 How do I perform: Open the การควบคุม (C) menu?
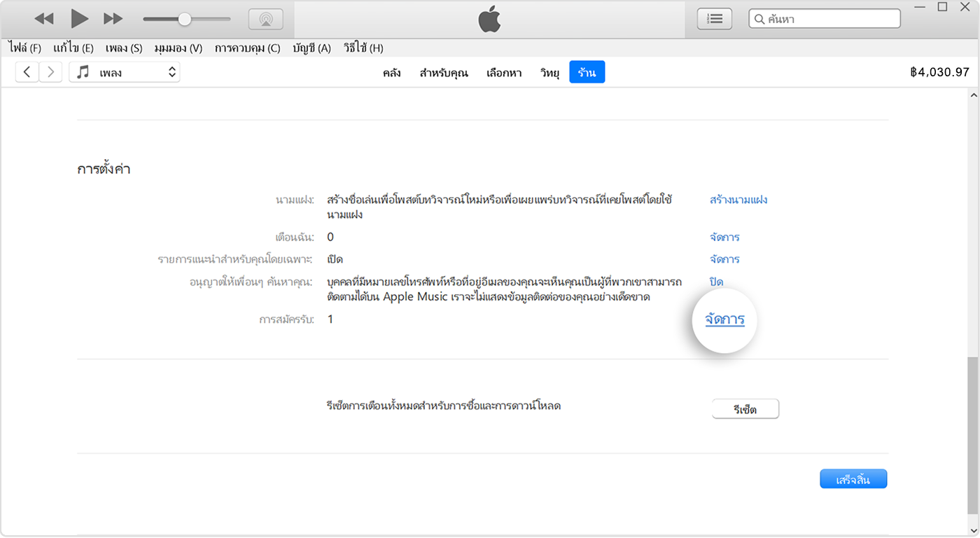[x=247, y=48]
